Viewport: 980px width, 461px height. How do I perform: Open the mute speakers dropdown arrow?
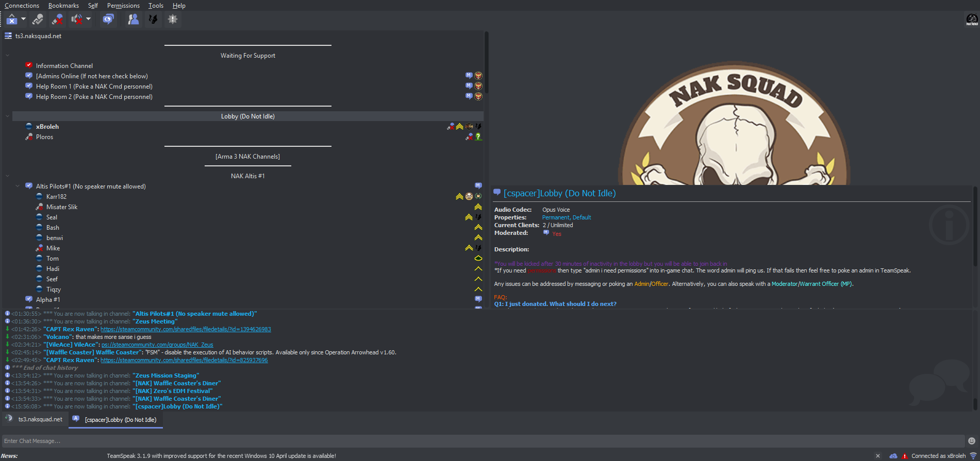pos(88,20)
